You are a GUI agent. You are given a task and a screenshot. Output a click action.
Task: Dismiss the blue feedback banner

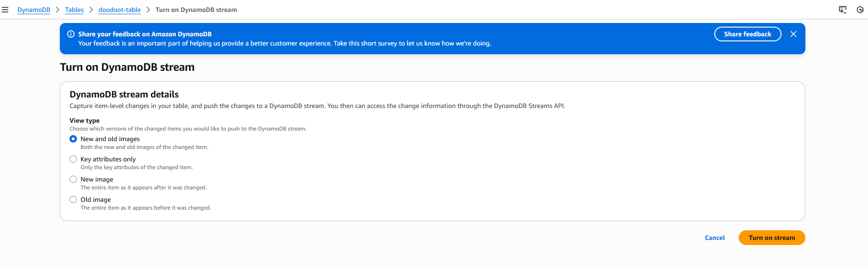793,34
